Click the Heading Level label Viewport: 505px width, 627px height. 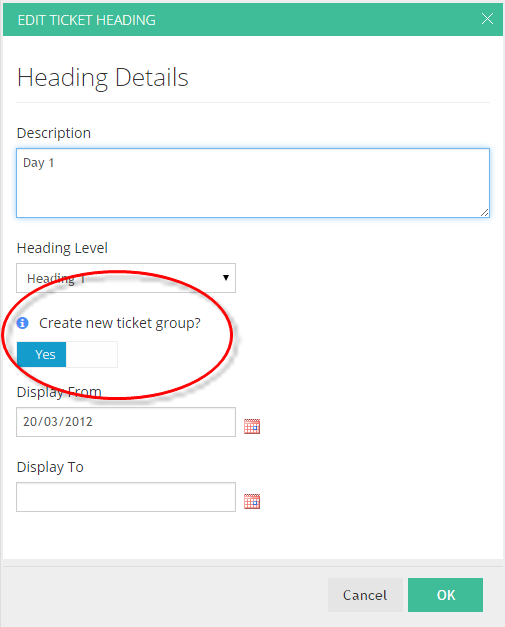tap(62, 248)
